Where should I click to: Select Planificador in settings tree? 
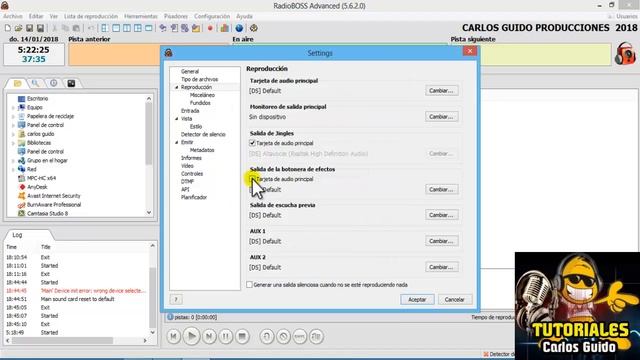point(194,197)
